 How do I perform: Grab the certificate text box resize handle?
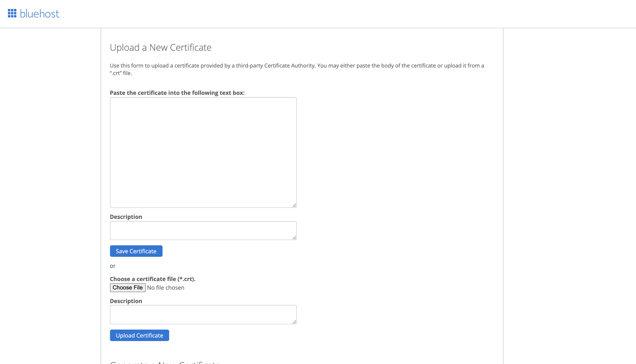point(294,205)
